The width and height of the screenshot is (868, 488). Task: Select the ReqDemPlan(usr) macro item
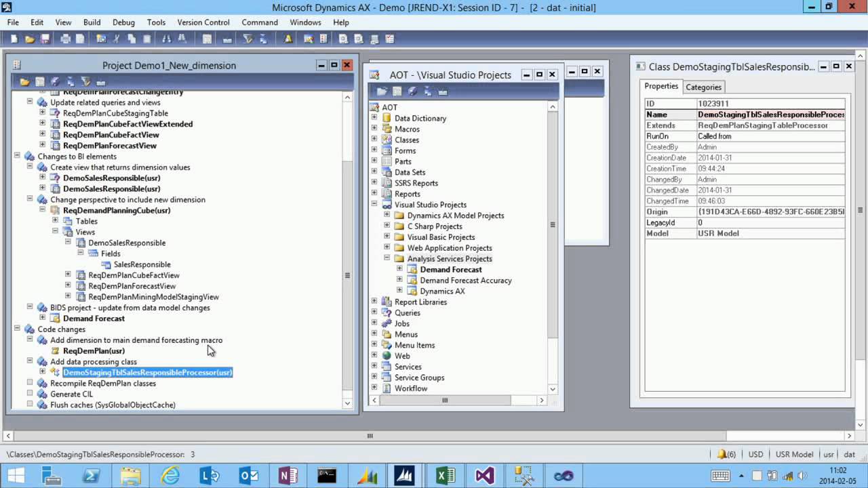(x=94, y=351)
